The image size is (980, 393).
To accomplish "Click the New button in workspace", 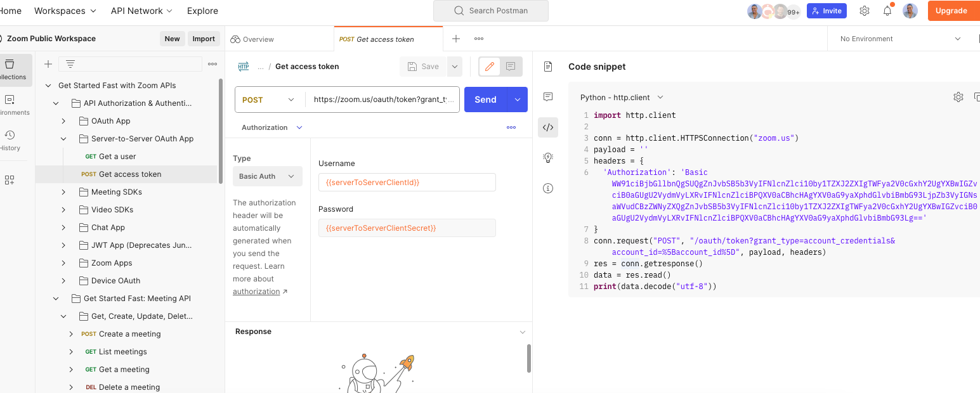I will 173,39.
